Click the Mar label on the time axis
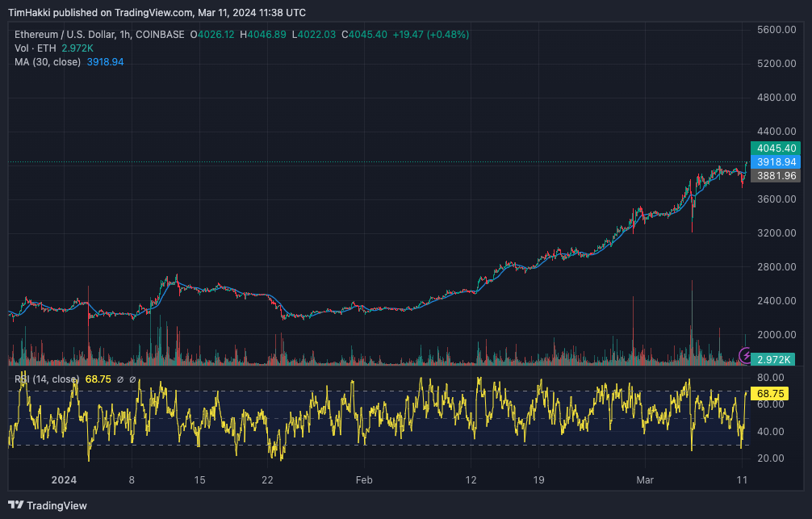The height and width of the screenshot is (519, 812). tap(645, 480)
